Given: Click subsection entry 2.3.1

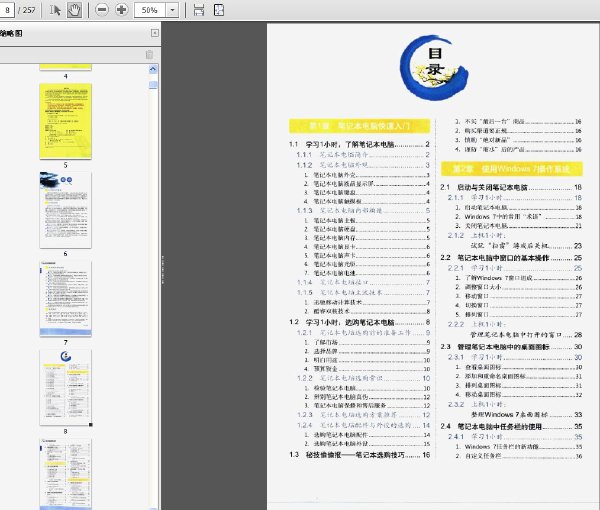Looking at the screenshot, I should [x=515, y=357].
